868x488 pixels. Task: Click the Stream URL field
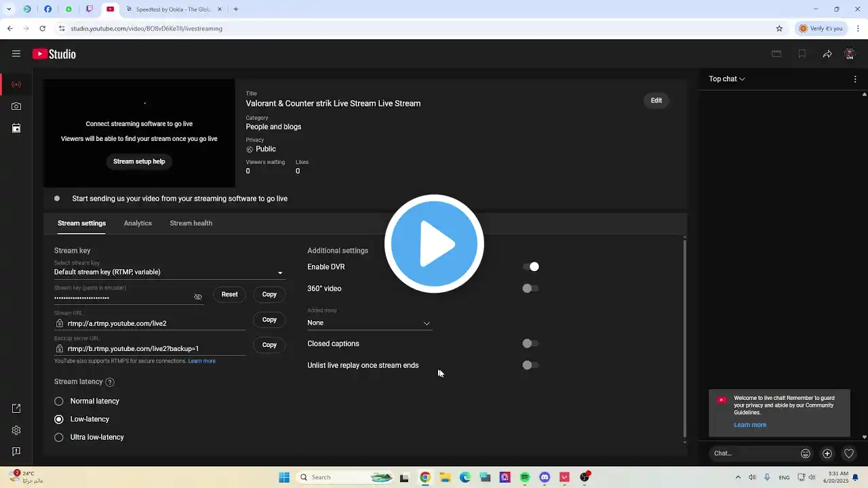150,324
